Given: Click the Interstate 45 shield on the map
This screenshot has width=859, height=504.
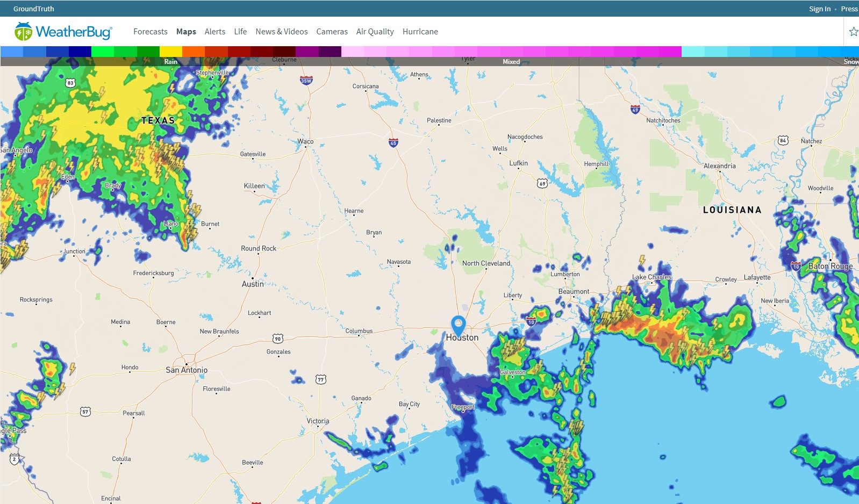Looking at the screenshot, I should pos(393,142).
